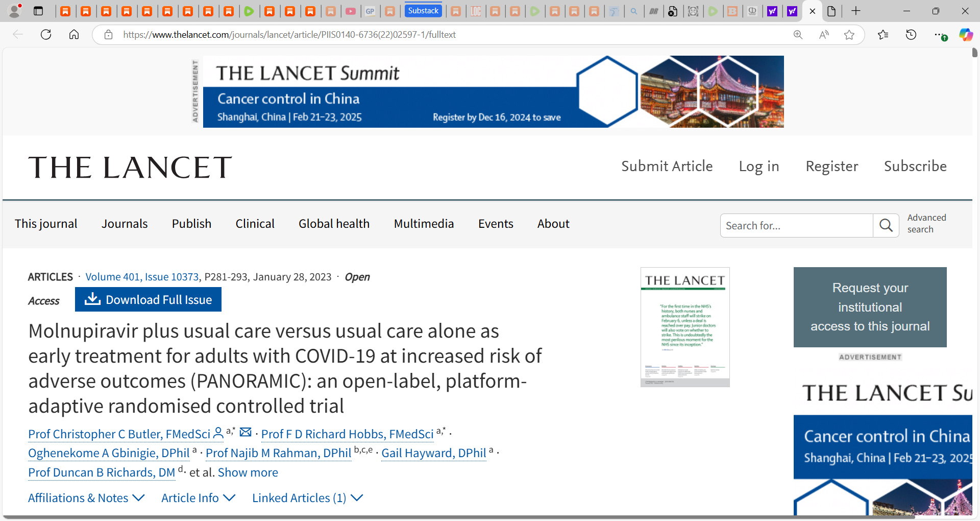Click the Lancet Summit banner advertisement at top
The image size is (980, 521).
pyautogui.click(x=493, y=91)
